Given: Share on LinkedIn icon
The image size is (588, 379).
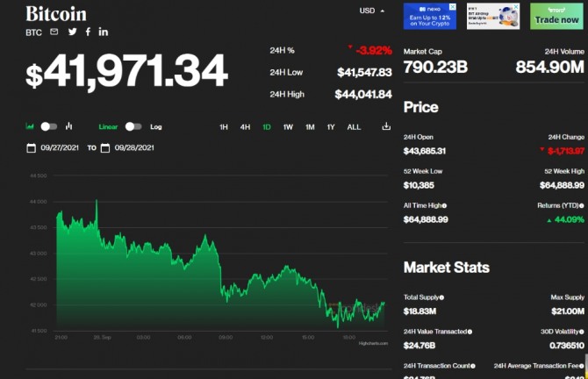Looking at the screenshot, I should (104, 32).
